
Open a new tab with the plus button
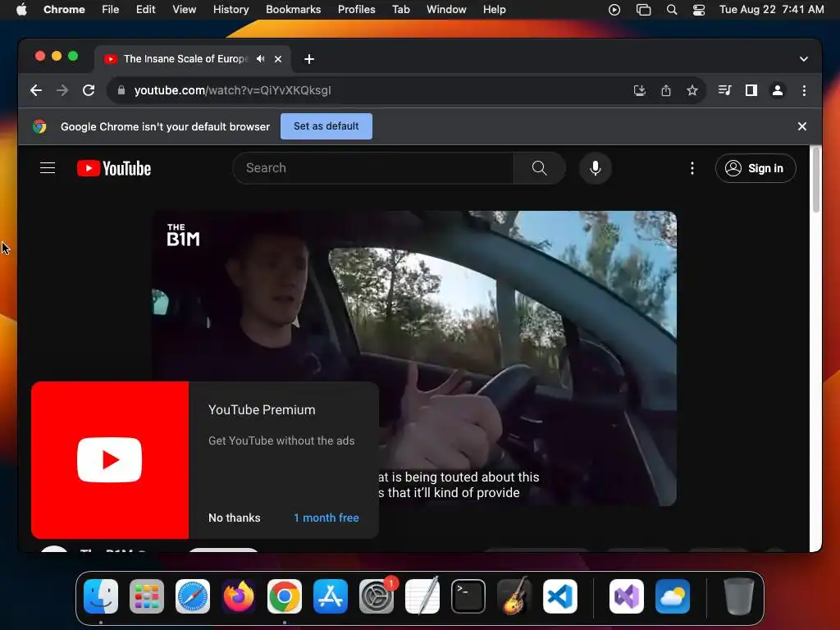(x=309, y=59)
